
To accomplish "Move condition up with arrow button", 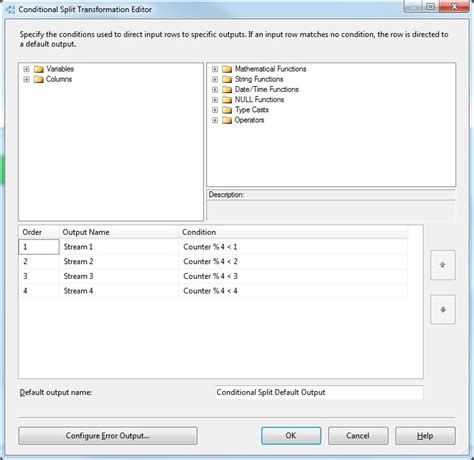I will click(x=443, y=265).
